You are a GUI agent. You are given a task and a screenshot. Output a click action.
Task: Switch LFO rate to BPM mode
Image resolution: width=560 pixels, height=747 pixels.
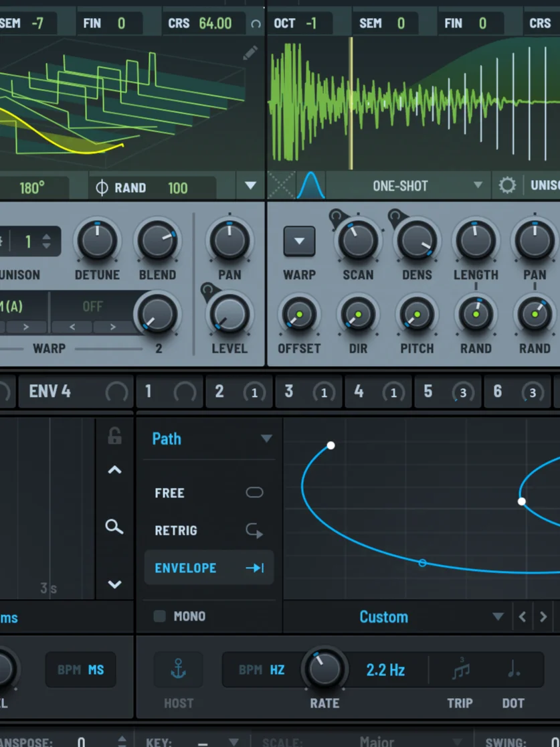pos(250,670)
